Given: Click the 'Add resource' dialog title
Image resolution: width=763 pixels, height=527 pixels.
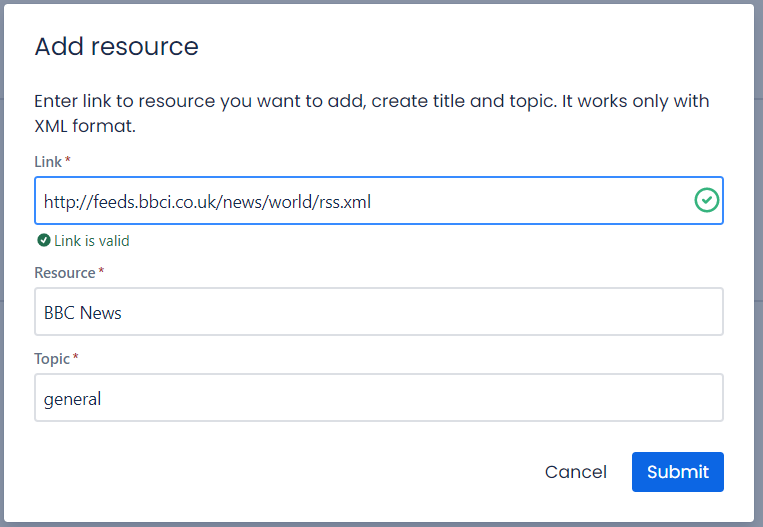Looking at the screenshot, I should (116, 46).
